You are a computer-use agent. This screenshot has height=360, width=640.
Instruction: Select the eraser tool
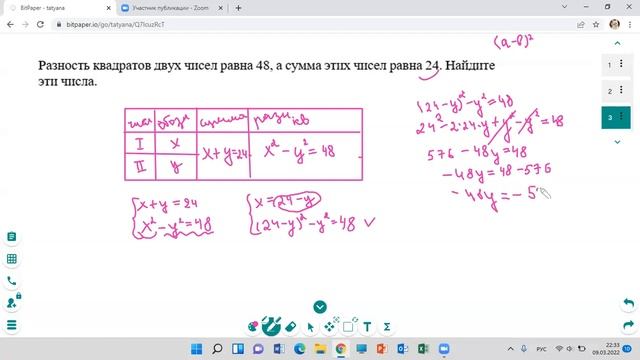[291, 327]
